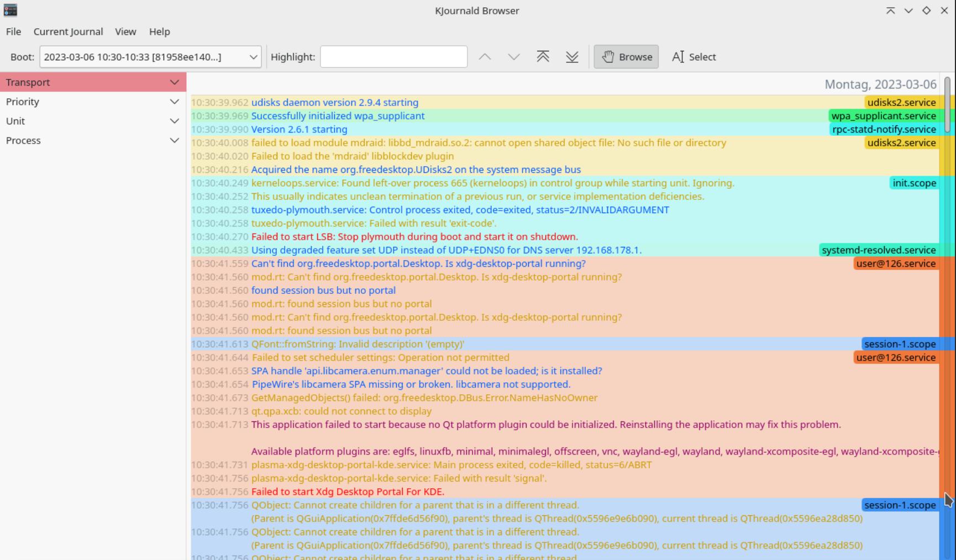Jump to next highlight match arrow
Image resolution: width=956 pixels, height=560 pixels.
click(514, 57)
